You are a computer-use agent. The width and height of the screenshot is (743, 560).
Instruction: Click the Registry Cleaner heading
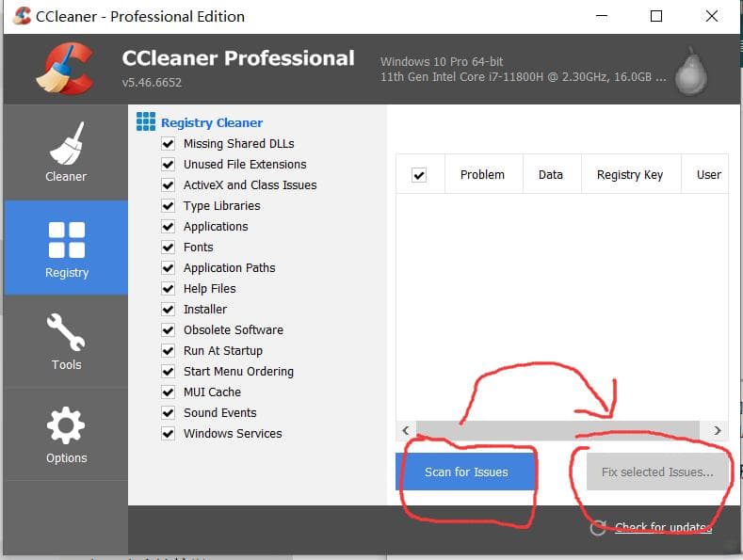point(212,122)
